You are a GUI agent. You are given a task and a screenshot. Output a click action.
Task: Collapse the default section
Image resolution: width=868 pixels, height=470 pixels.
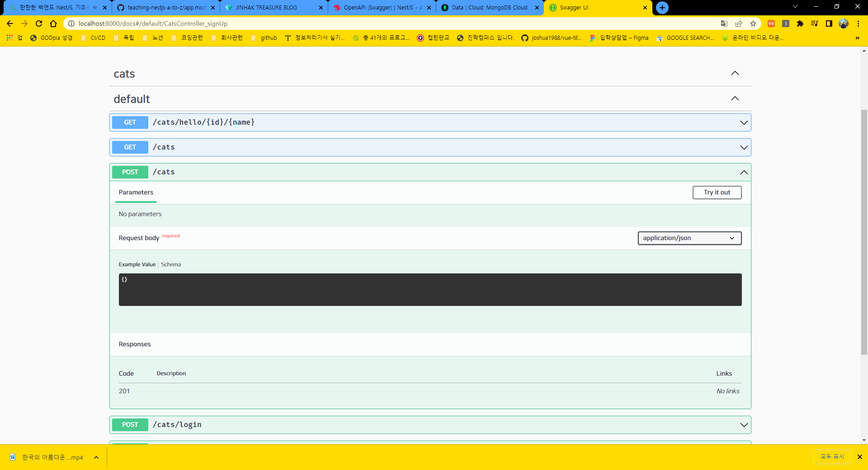(735, 99)
